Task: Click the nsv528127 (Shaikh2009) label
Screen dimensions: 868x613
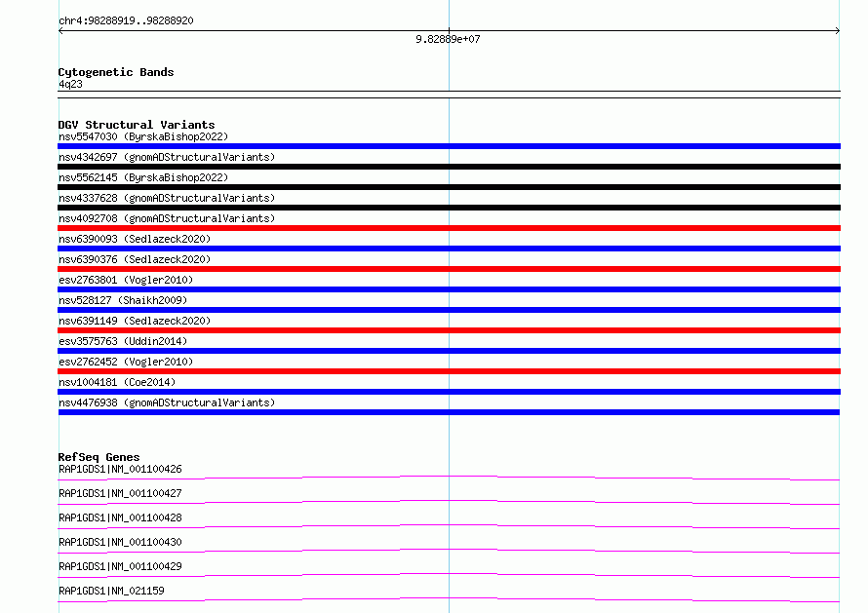Action: coord(123,300)
